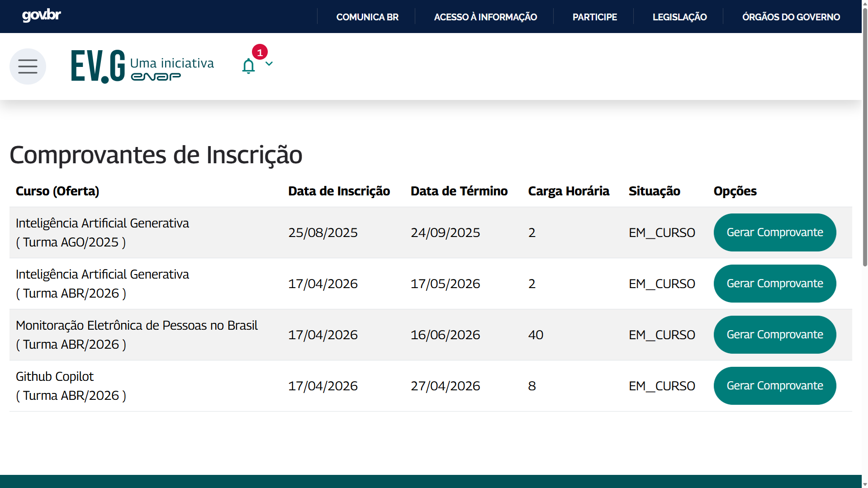868x488 pixels.
Task: Click the 27/04/2026 end date
Action: [x=445, y=386]
